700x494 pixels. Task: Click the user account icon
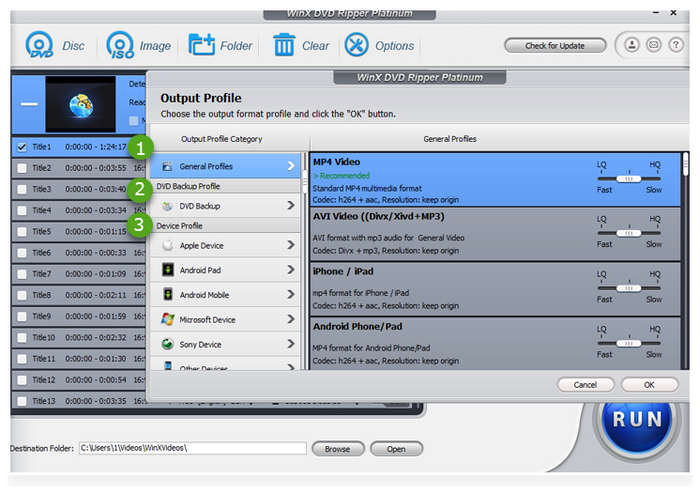pyautogui.click(x=631, y=45)
